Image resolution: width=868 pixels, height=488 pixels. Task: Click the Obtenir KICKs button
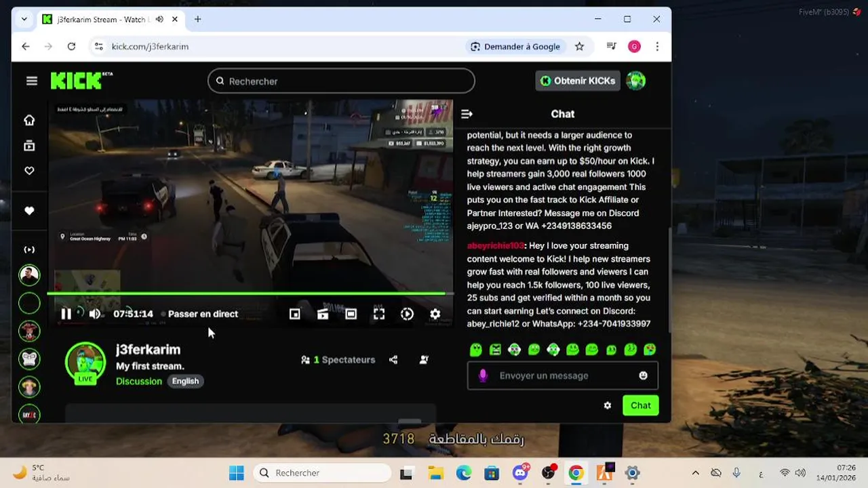pyautogui.click(x=577, y=81)
